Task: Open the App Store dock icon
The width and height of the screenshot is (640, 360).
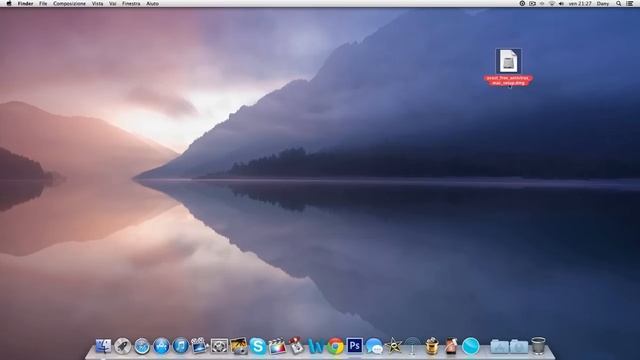Action: 161,346
